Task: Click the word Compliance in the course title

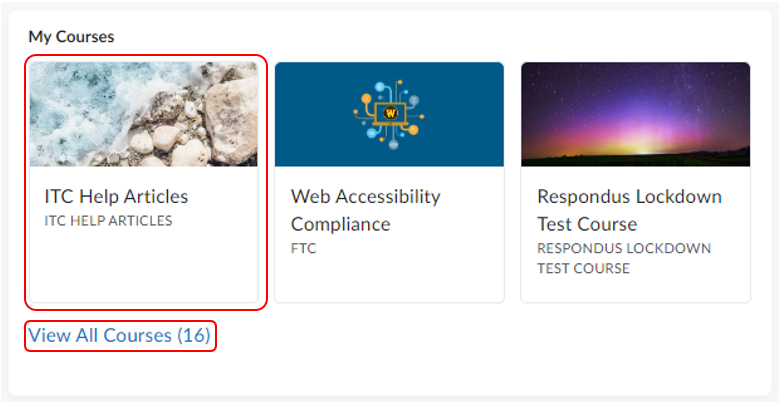Action: [x=341, y=223]
